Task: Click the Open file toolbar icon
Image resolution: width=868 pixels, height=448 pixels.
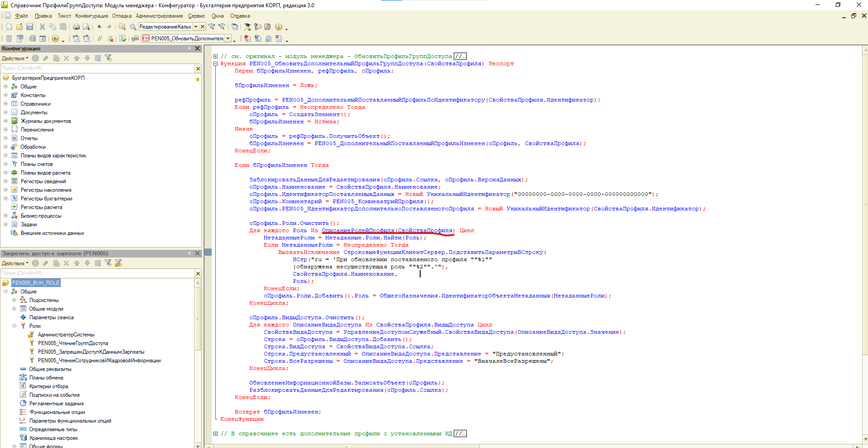Action: [x=19, y=27]
